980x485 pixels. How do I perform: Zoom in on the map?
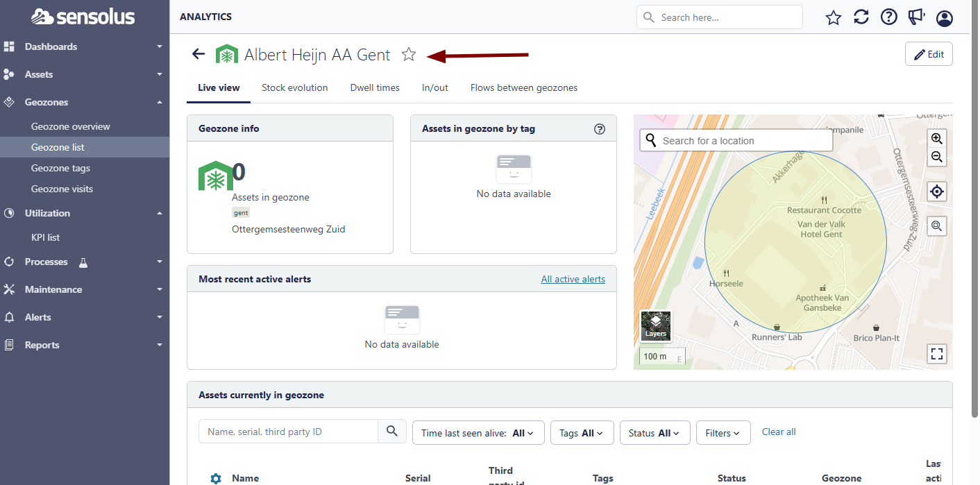pyautogui.click(x=937, y=138)
